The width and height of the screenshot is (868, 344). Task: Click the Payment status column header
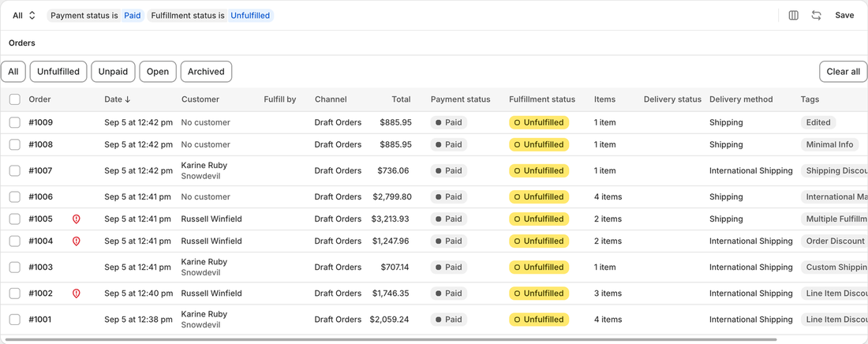tap(461, 99)
